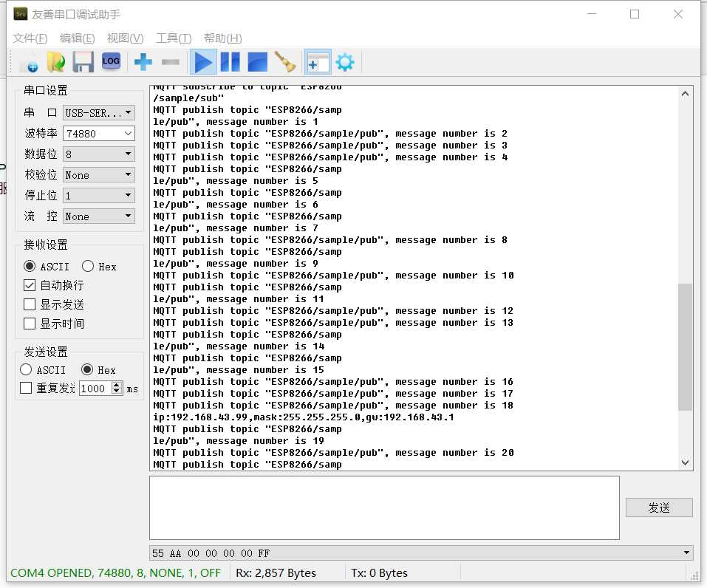Viewport: 707px width, 588px height.
Task: Open the send history dropdown with 55 AA
Action: coord(687,553)
